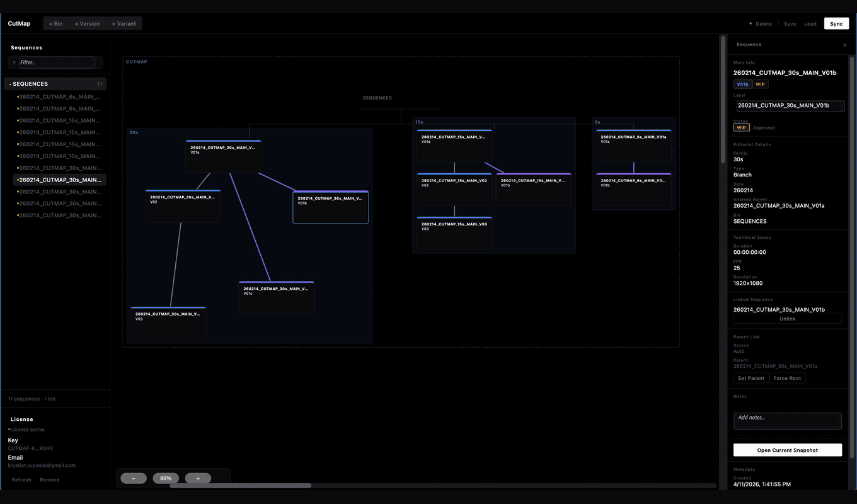
Task: Edit the Label text field
Action: coord(790,106)
